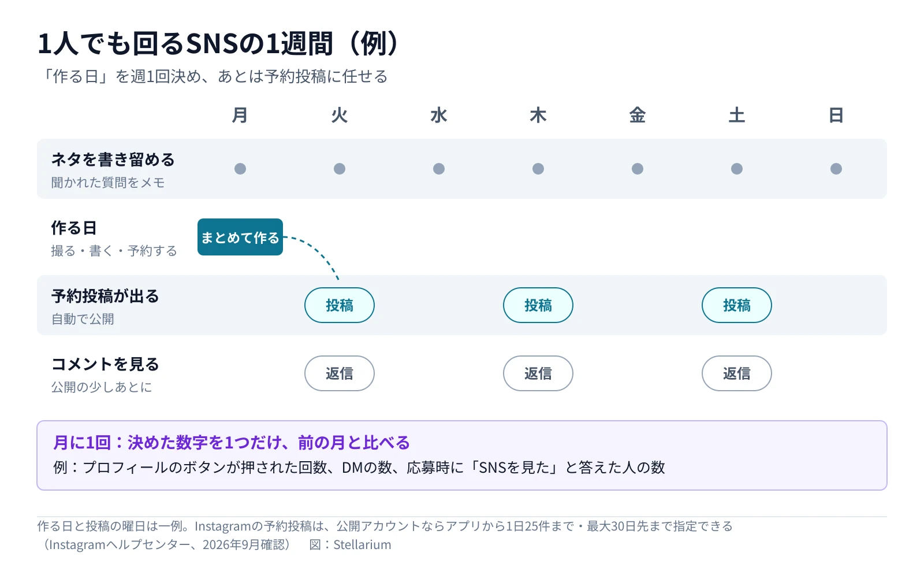Click the credit 図：Stellarium
This screenshot has height=571, width=924.
point(350,544)
